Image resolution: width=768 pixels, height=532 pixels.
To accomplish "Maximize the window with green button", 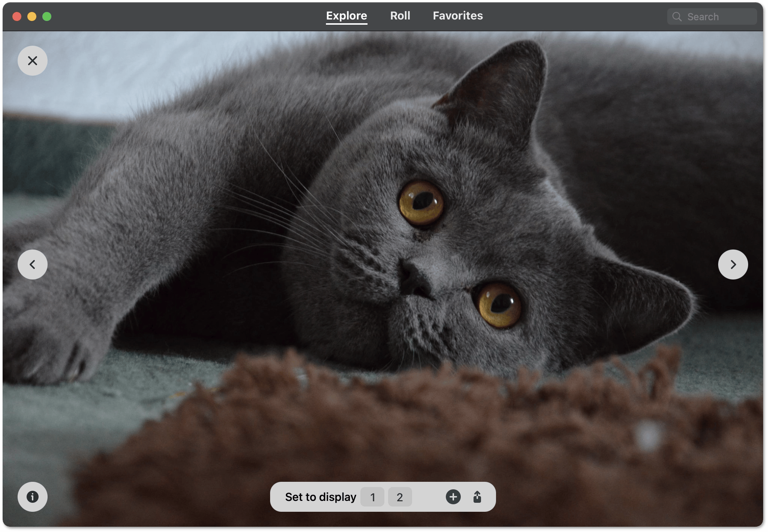I will (x=47, y=16).
